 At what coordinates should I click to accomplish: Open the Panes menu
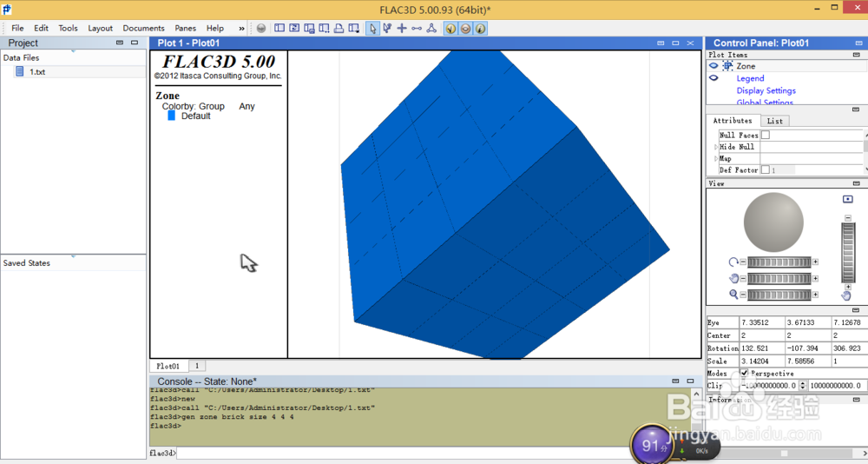coord(186,29)
